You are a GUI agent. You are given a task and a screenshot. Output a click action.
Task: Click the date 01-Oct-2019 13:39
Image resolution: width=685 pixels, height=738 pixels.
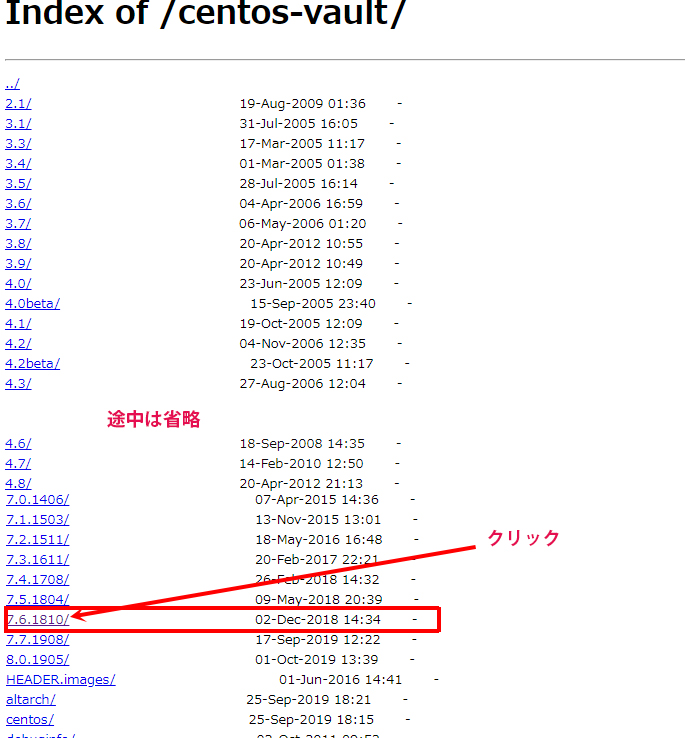pyautogui.click(x=316, y=659)
